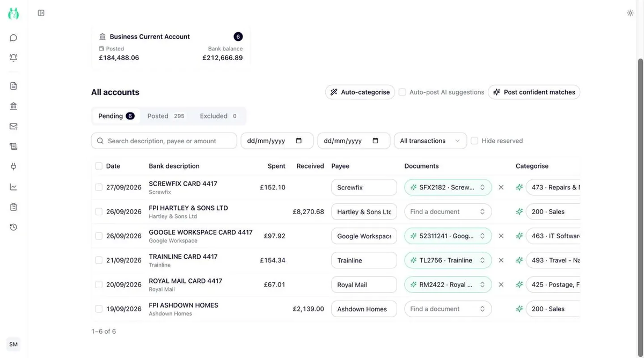
Task: Enable Auto-post AI suggestions checkbox
Action: click(x=402, y=92)
